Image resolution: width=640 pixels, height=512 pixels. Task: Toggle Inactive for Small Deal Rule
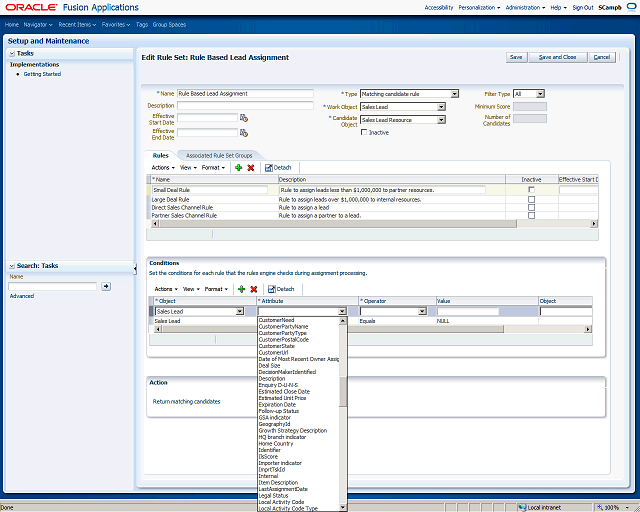(x=531, y=190)
